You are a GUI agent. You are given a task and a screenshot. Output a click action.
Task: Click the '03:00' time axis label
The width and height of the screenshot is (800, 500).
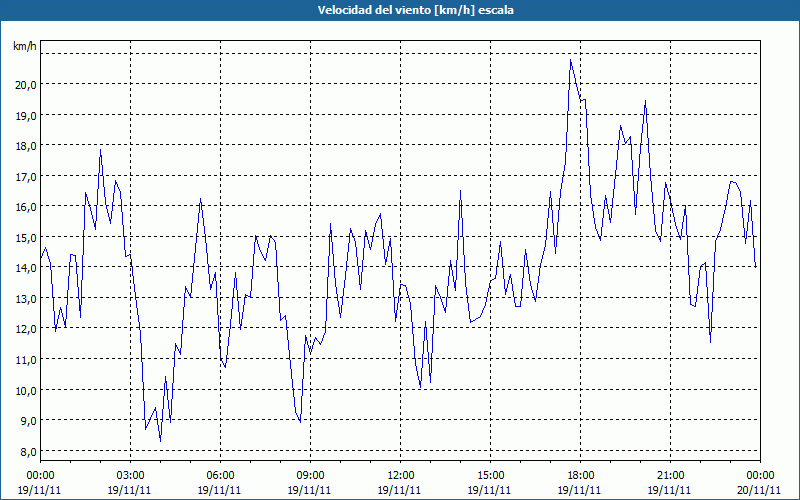tap(130, 476)
